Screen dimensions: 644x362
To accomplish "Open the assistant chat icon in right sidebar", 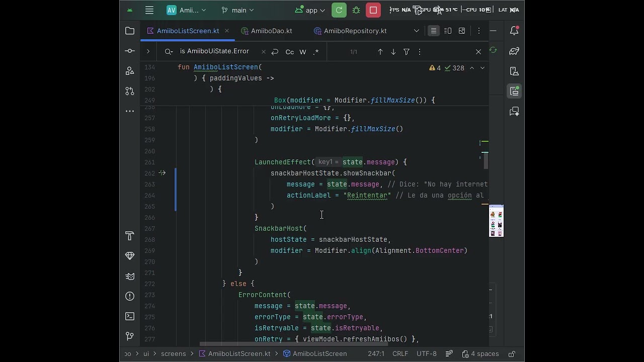I will click(x=514, y=111).
